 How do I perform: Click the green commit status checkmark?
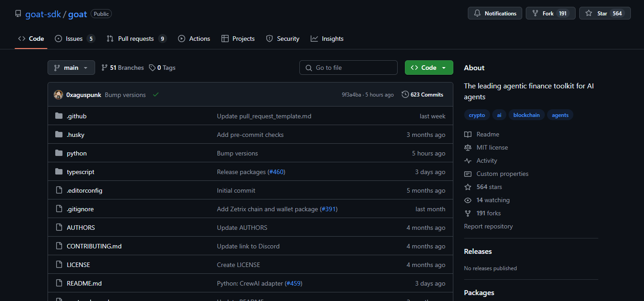pos(156,95)
